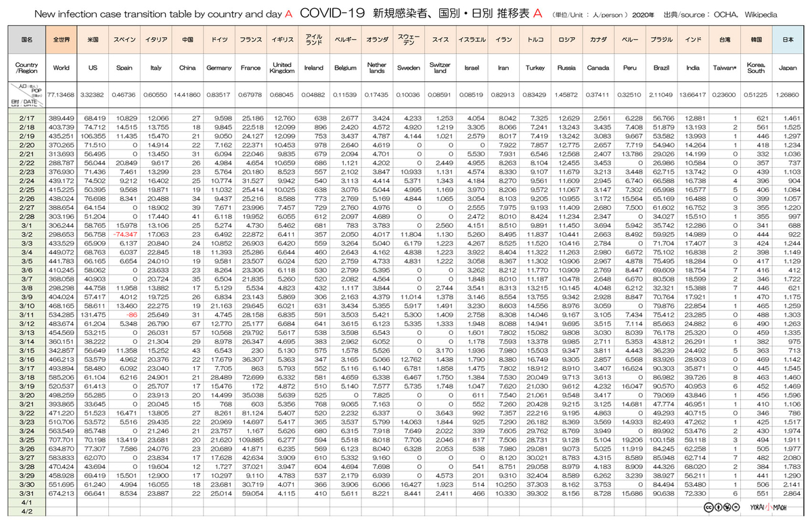812x521 pixels.
Task: Click the World value '707,701' on 3/25
Action: [62, 440]
